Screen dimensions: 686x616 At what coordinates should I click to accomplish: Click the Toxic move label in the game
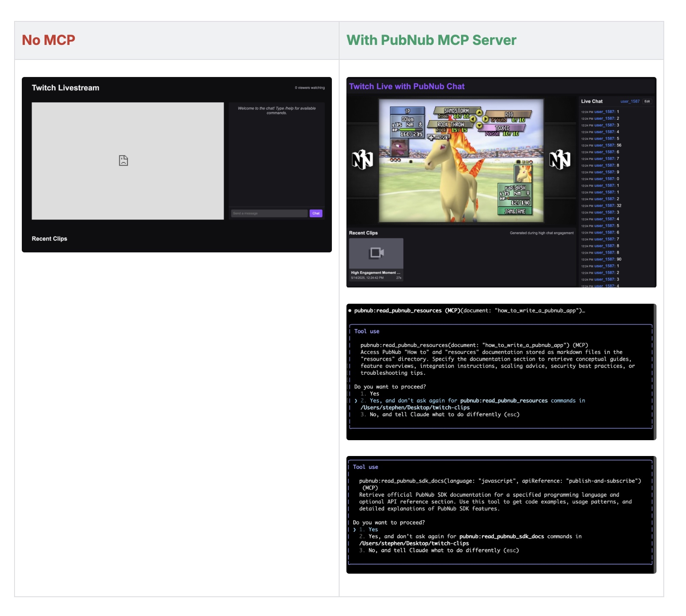(502, 128)
